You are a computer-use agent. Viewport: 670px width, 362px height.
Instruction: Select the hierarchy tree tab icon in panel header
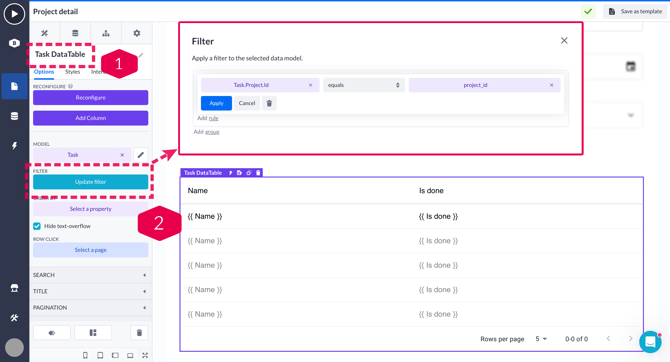pos(106,33)
